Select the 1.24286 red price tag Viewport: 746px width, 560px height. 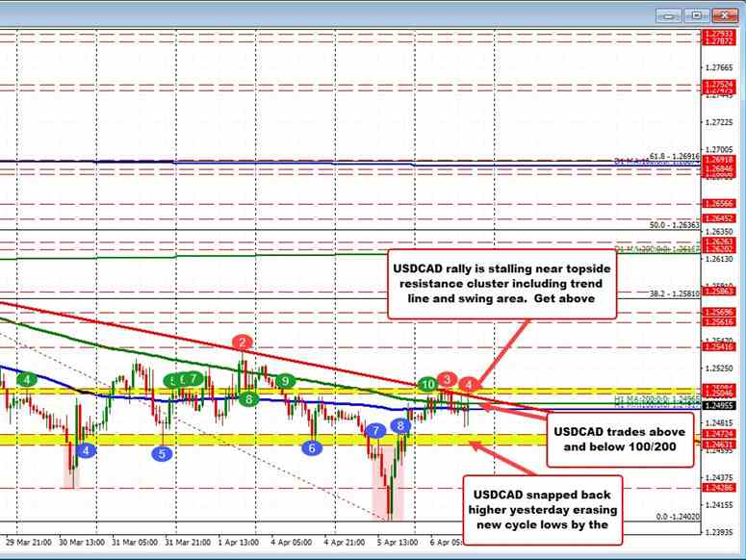point(718,488)
